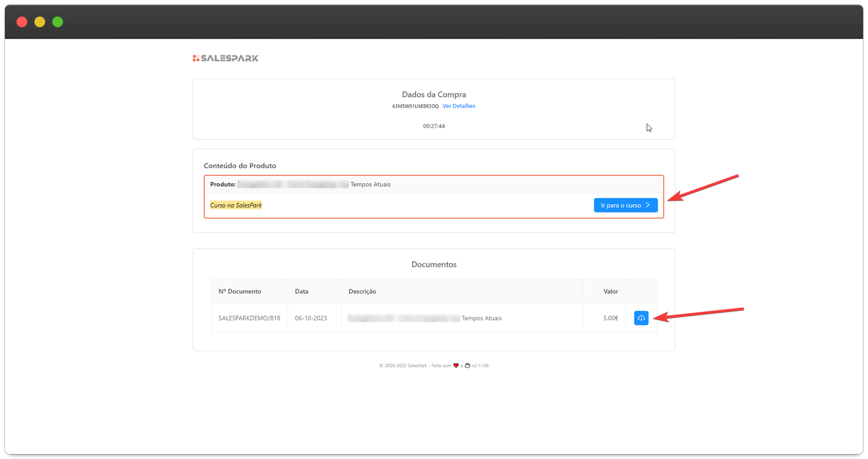Select the Nº Documento column header

click(240, 292)
